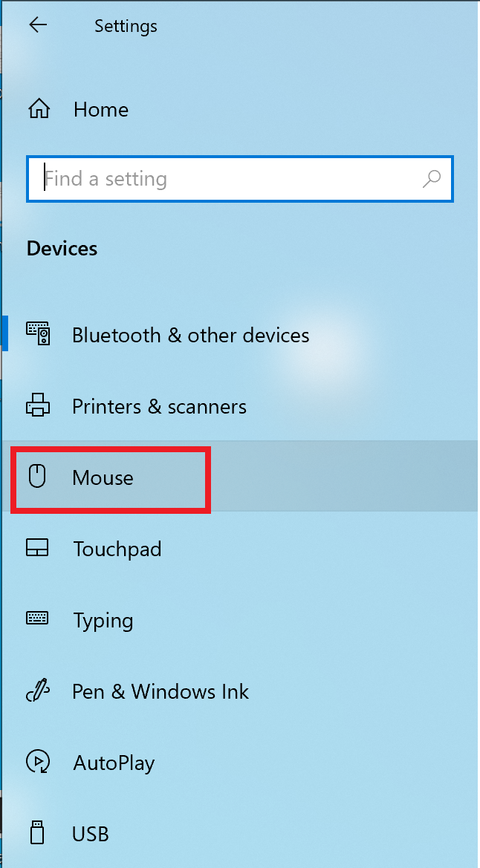
Task: Click the back arrow in Settings
Action: click(x=37, y=25)
